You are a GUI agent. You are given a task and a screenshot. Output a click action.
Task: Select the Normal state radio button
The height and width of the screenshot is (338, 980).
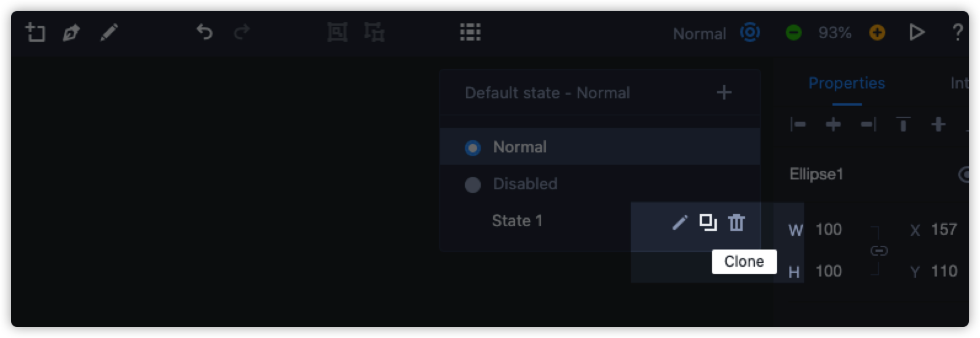[x=473, y=147]
